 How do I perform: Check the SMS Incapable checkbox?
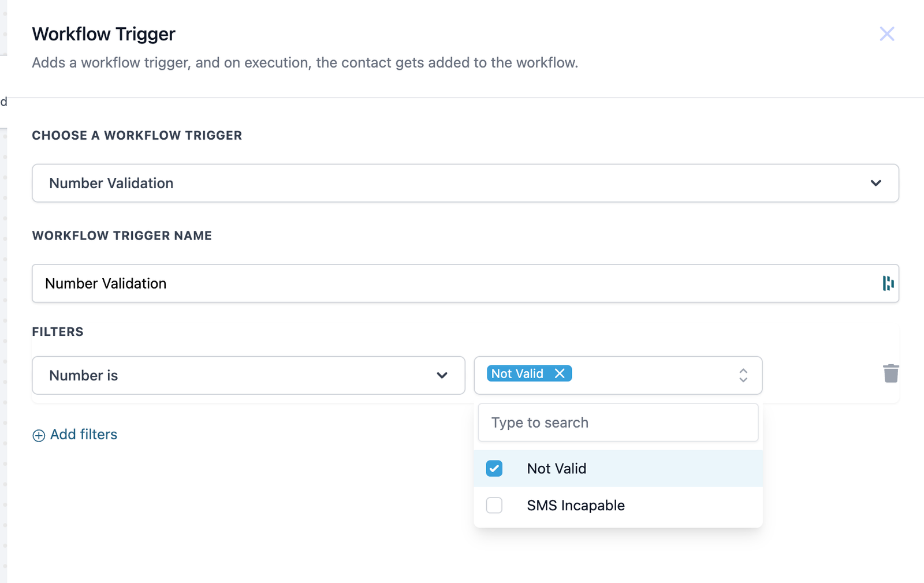494,505
